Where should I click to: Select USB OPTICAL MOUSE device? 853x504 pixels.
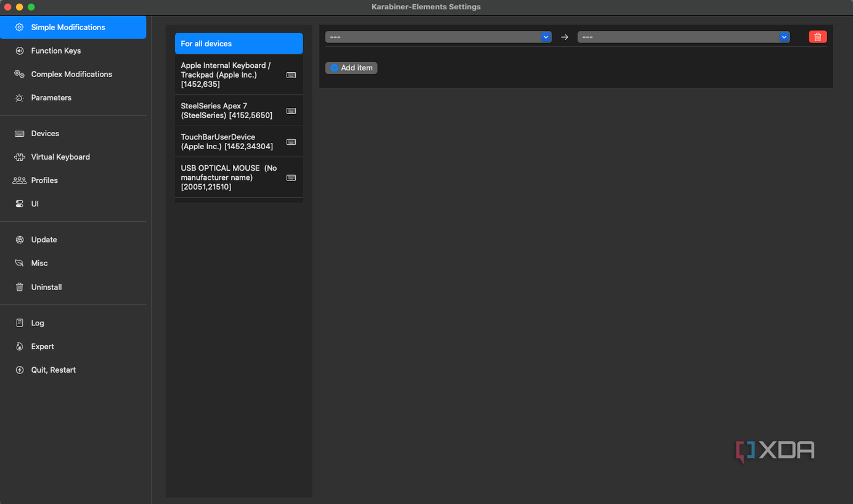[239, 177]
